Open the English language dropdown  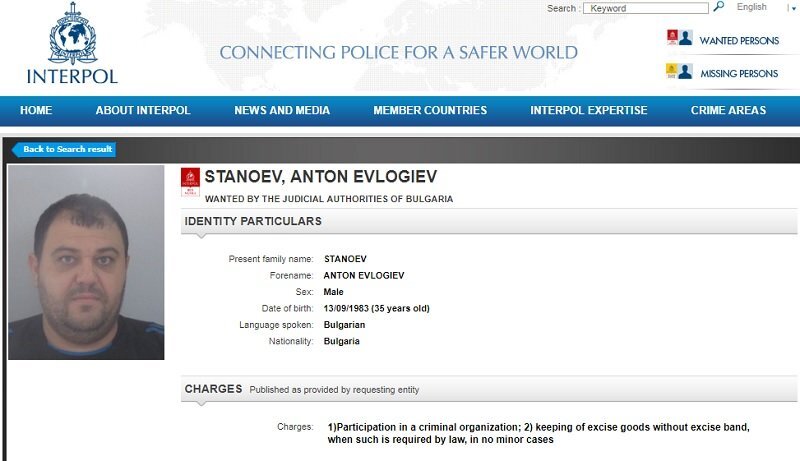click(752, 7)
